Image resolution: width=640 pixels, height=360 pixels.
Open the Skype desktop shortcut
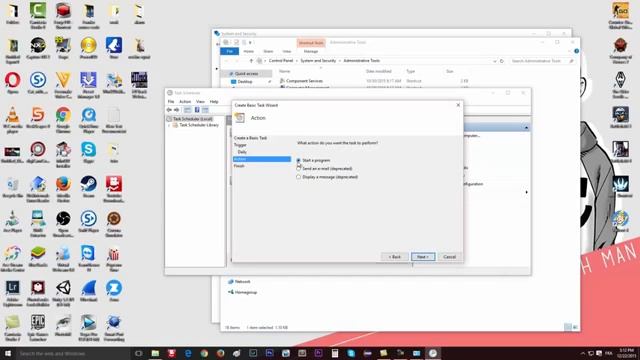[89, 153]
